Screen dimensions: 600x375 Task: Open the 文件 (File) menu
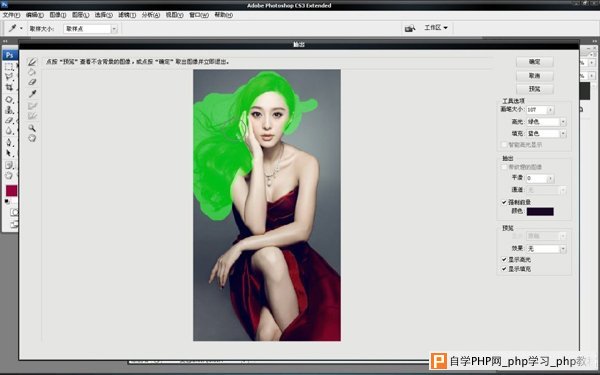(11, 15)
